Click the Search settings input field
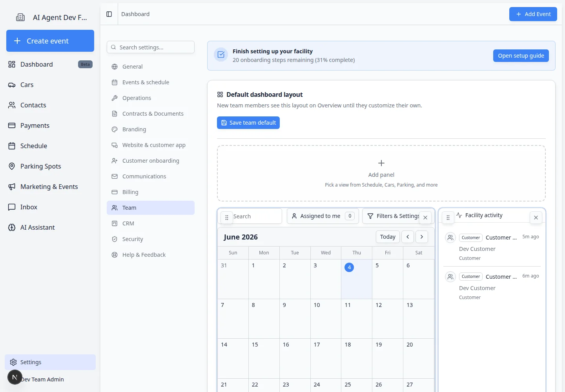This screenshot has width=565, height=392. (x=151, y=47)
